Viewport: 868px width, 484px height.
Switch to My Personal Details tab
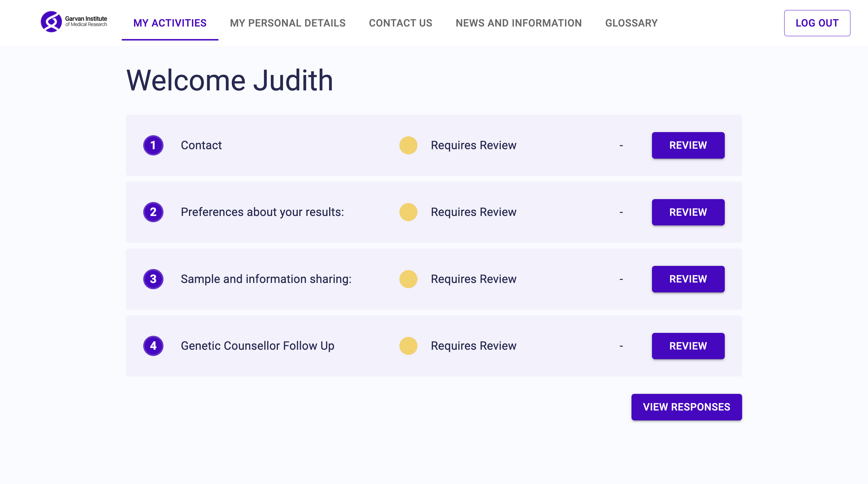(x=287, y=23)
